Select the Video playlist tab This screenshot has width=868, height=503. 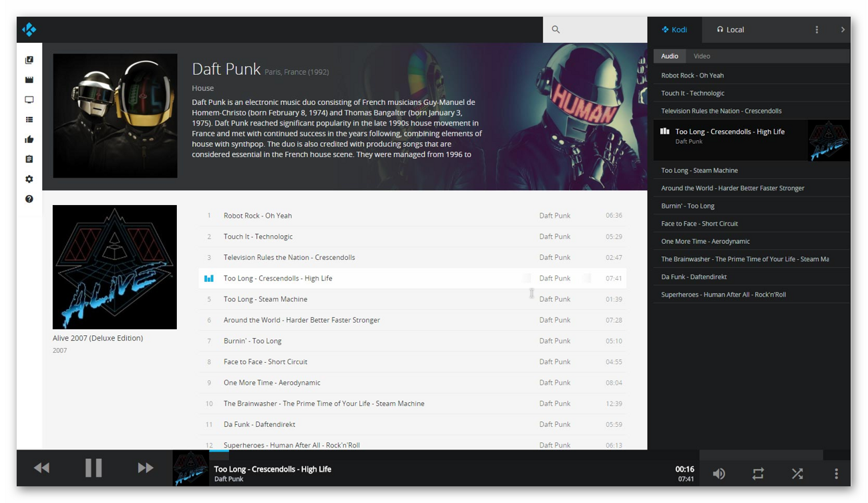click(x=702, y=56)
